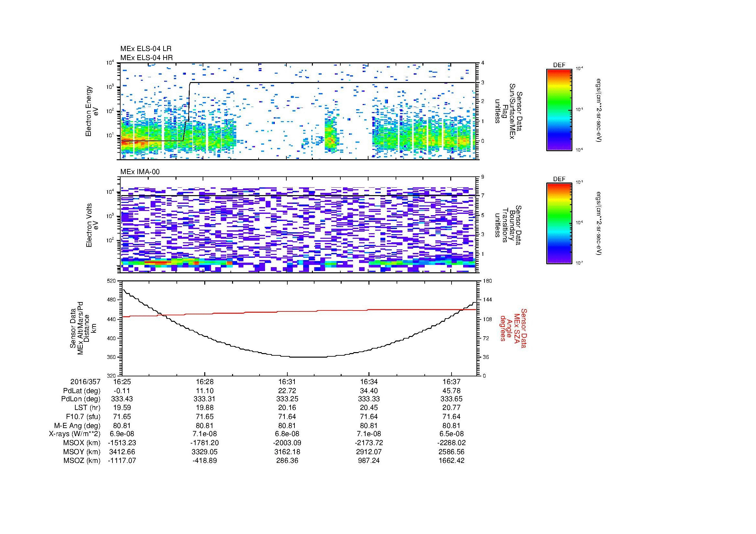
Task: Click the upper color bar units label
Action: pyautogui.click(x=599, y=110)
